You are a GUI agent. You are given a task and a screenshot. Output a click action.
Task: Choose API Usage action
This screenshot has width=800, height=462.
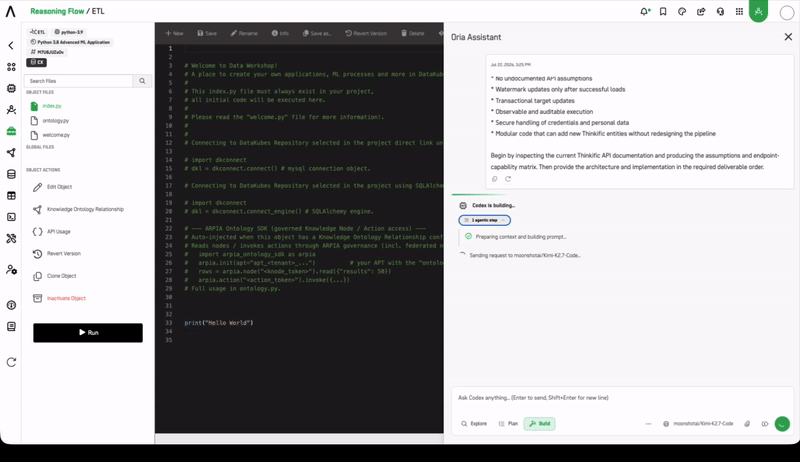pyautogui.click(x=52, y=232)
